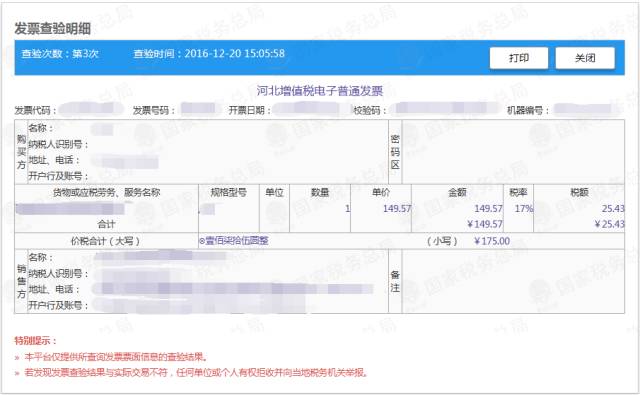Click the 数量 value 1

[347, 209]
